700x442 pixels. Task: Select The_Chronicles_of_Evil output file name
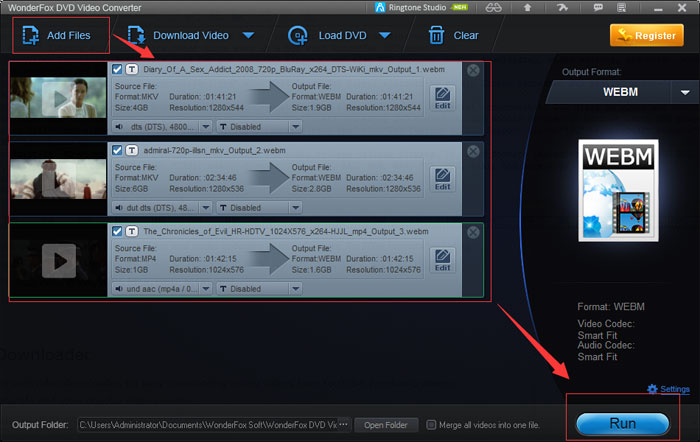(x=286, y=231)
